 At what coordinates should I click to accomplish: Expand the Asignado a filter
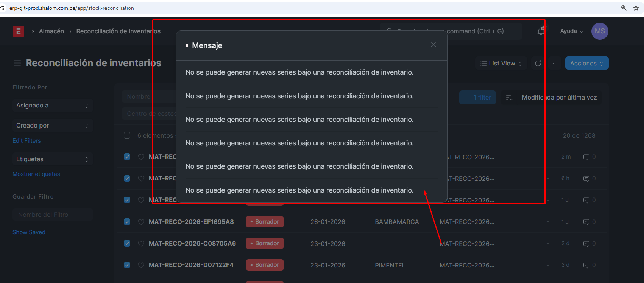point(52,106)
